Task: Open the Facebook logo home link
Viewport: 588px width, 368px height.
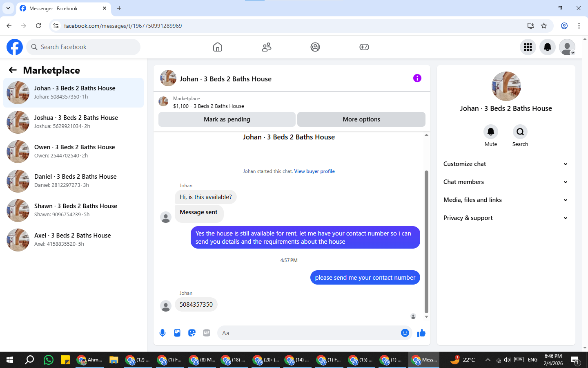Action: tap(15, 47)
